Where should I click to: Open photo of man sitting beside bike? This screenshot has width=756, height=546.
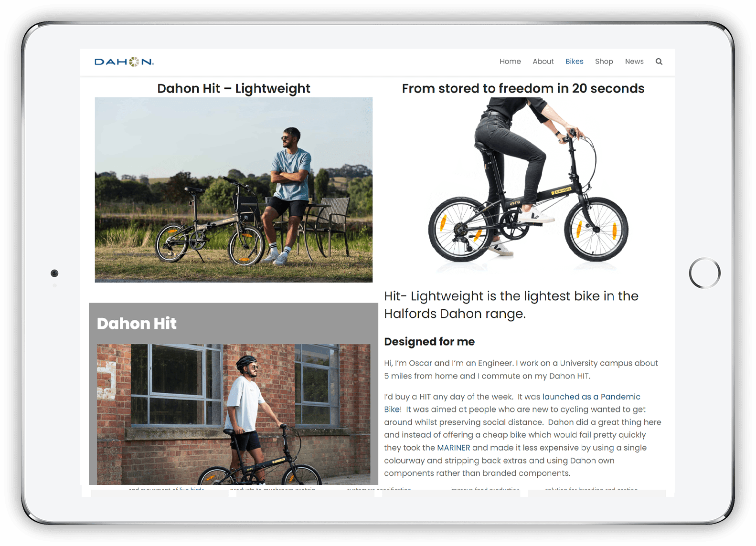[234, 190]
